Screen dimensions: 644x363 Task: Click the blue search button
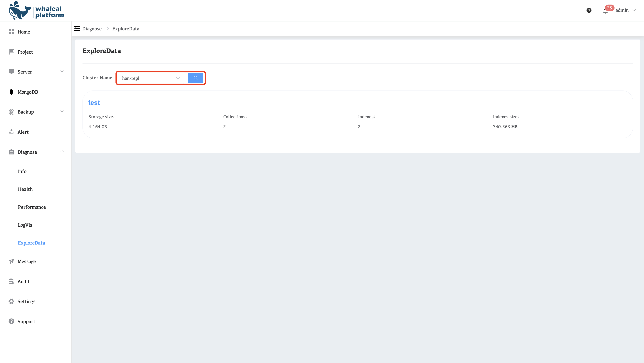point(195,78)
